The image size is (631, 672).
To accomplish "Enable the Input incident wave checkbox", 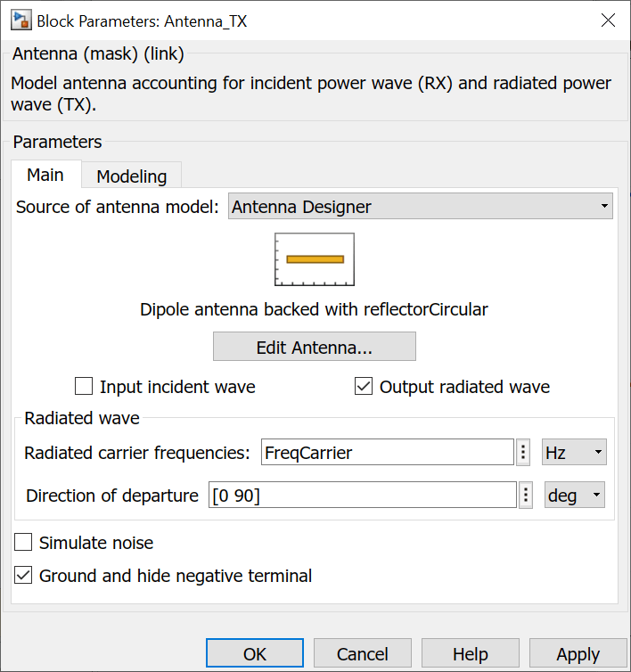I will [x=85, y=387].
